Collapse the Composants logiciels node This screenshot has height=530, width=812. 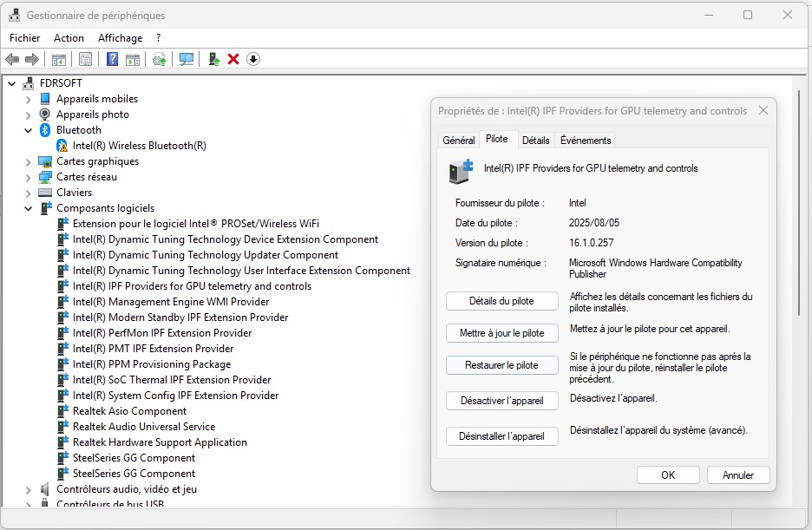(x=29, y=208)
